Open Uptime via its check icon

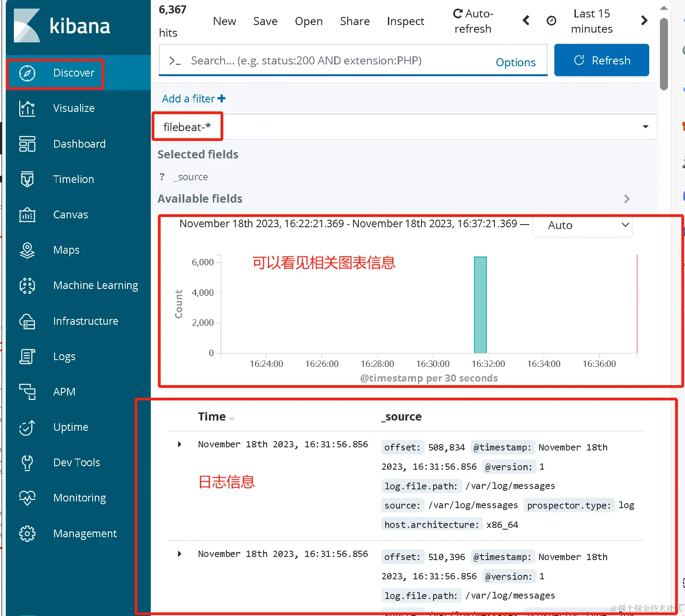pyautogui.click(x=27, y=427)
